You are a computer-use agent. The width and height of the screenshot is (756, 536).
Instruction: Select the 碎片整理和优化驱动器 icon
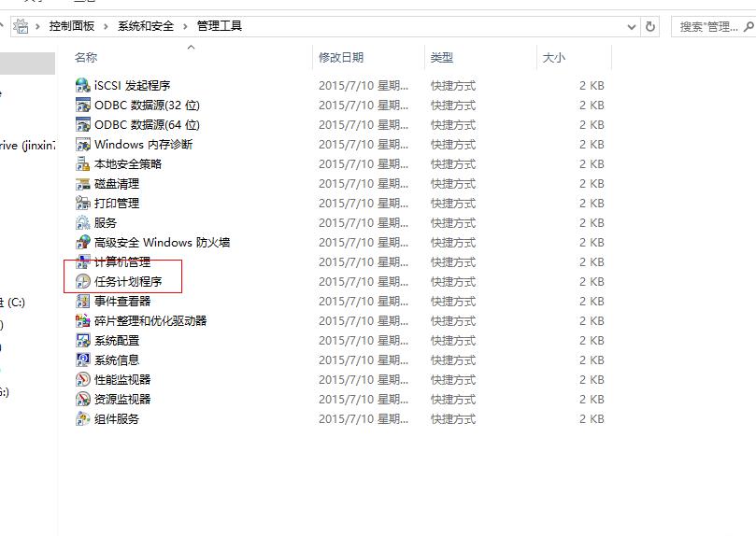point(83,320)
